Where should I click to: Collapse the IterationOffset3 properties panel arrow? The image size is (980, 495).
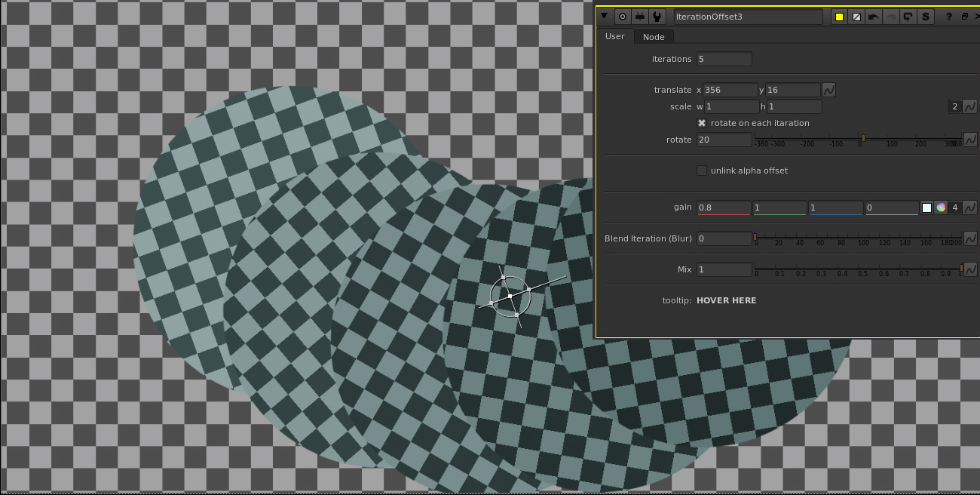click(x=605, y=17)
